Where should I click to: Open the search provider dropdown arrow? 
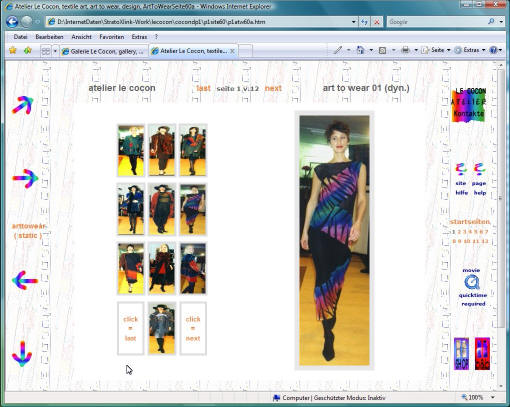point(501,22)
